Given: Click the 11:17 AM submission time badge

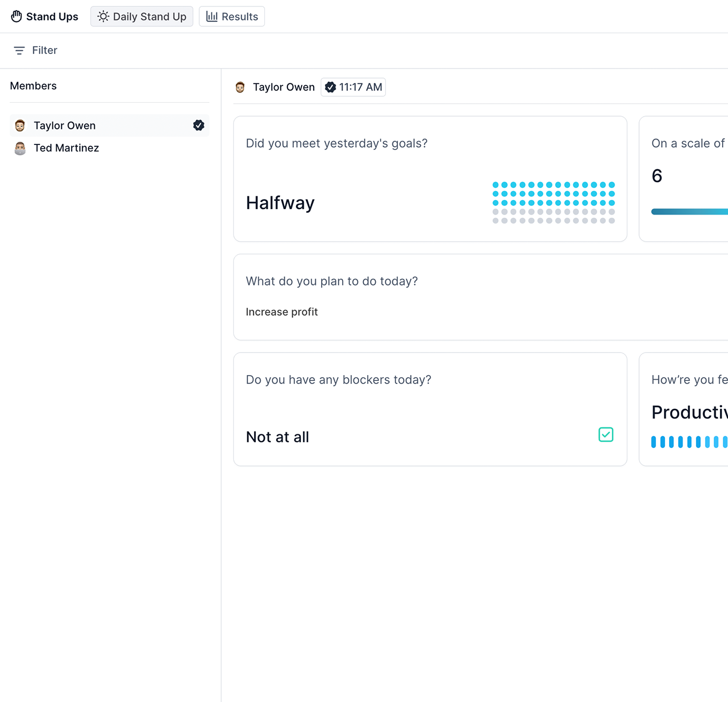Looking at the screenshot, I should tap(353, 87).
